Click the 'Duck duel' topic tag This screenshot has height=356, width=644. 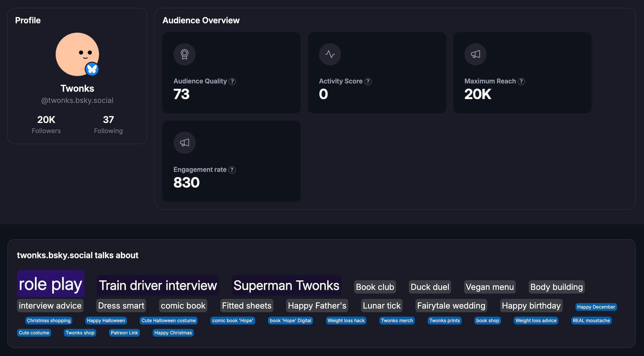click(x=430, y=287)
